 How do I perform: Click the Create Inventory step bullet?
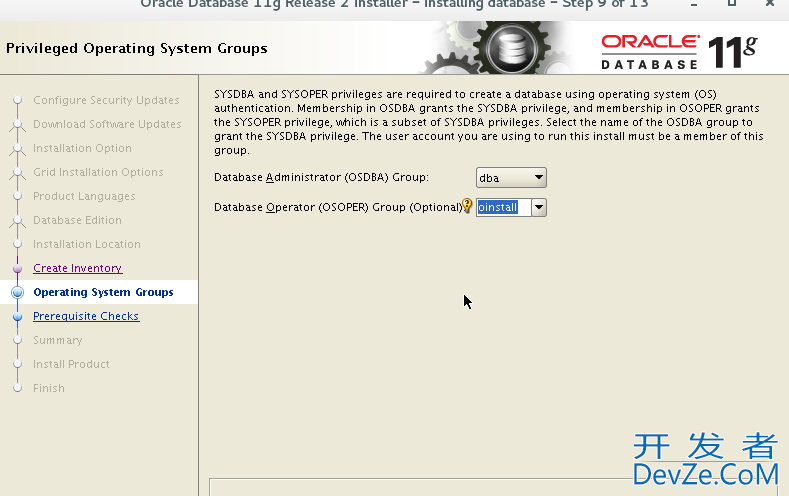[x=18, y=269]
